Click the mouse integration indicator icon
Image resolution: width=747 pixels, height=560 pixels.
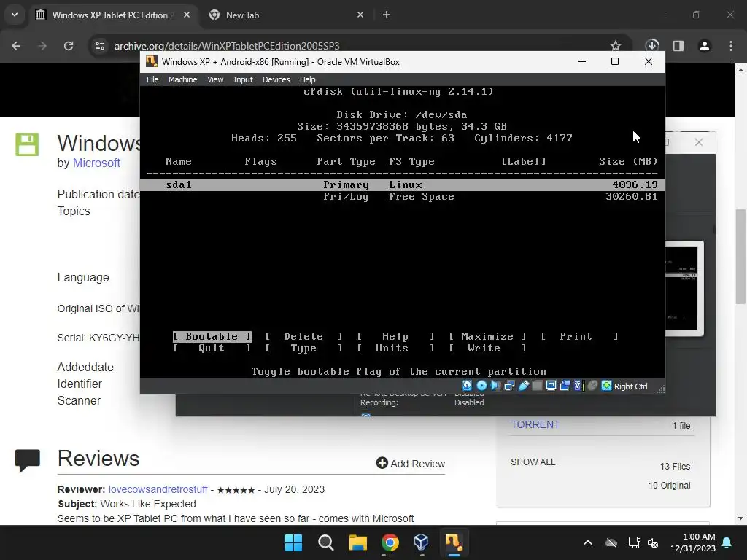(x=592, y=386)
